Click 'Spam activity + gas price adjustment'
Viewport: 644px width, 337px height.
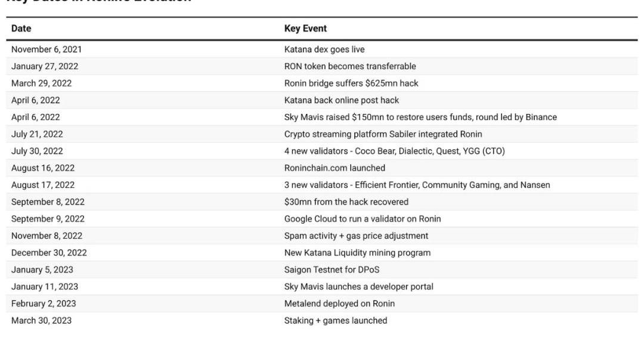click(356, 236)
